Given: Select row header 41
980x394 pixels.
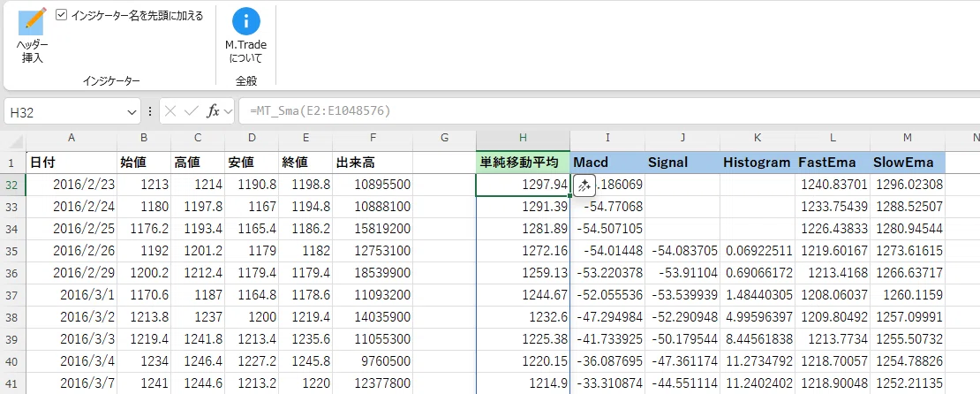Looking at the screenshot, I should (13, 383).
